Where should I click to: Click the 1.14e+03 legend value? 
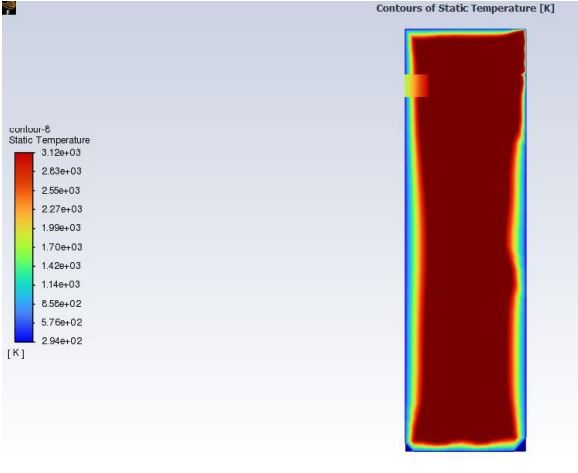click(x=60, y=285)
